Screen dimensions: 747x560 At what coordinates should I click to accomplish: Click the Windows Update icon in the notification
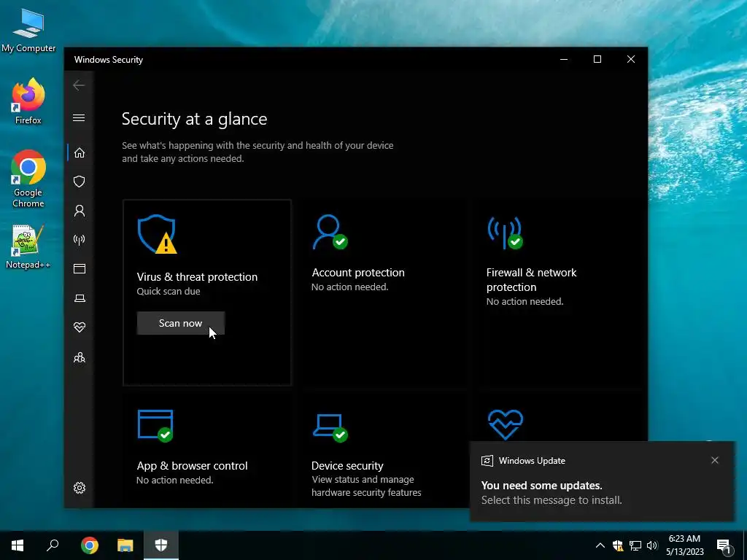point(487,461)
